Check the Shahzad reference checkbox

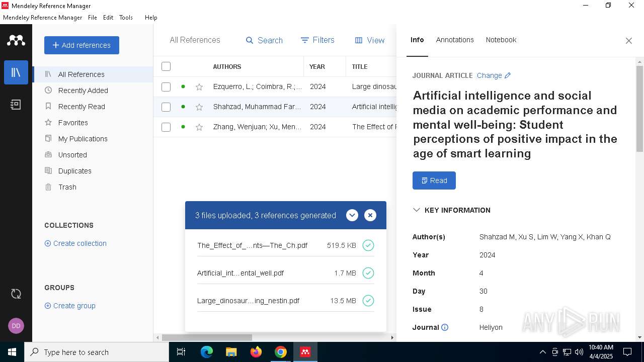point(166,107)
